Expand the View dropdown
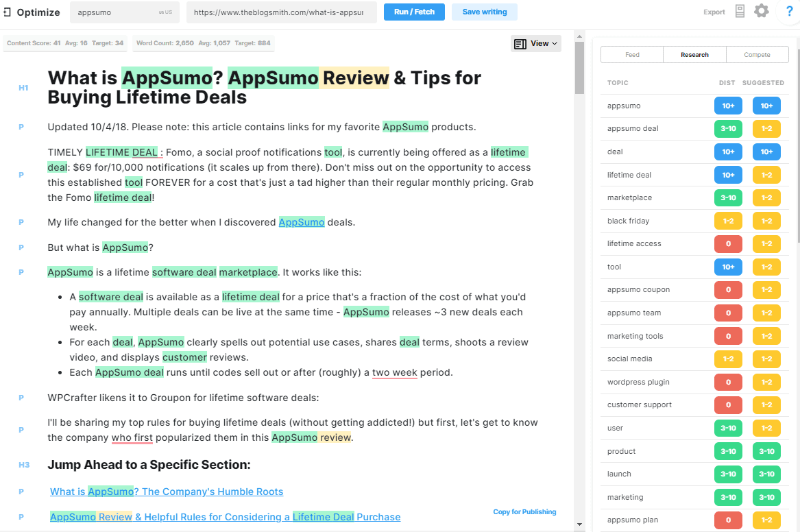The image size is (800, 532). click(x=535, y=43)
